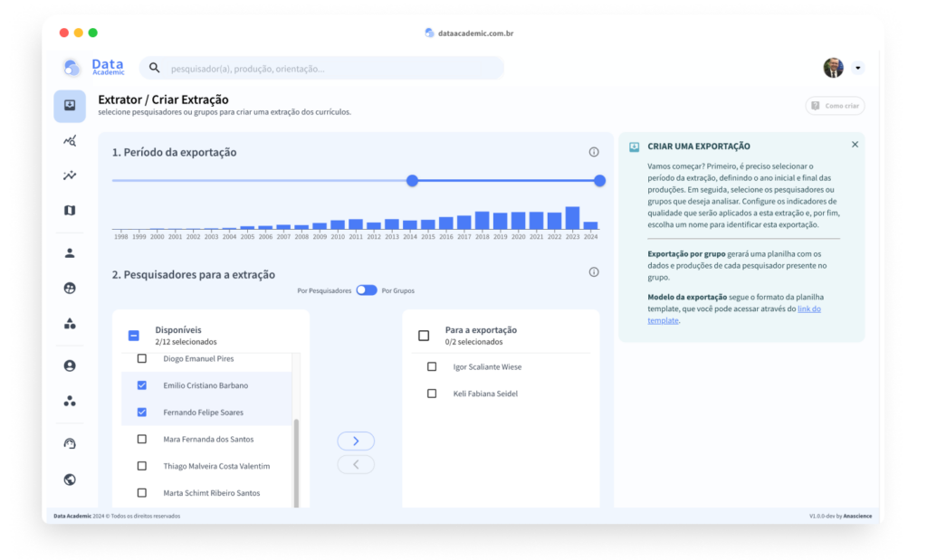Check Marta Schimt Ribeiro Santos
927x560 pixels.
click(142, 493)
